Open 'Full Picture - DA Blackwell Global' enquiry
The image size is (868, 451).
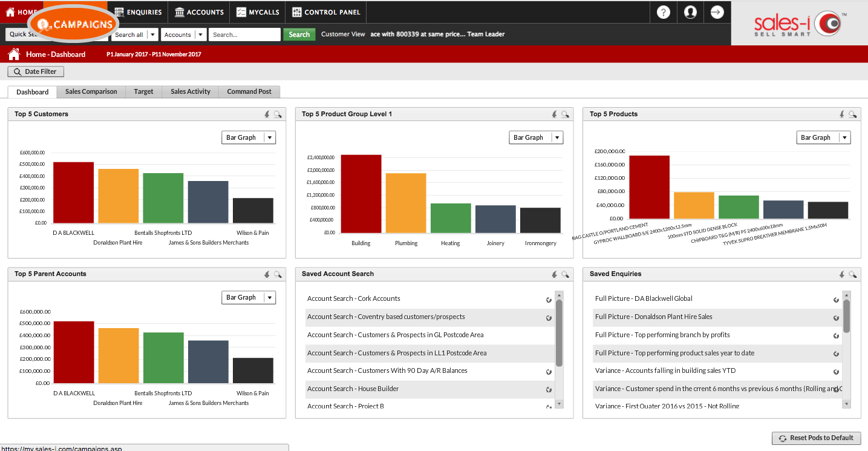tap(644, 298)
